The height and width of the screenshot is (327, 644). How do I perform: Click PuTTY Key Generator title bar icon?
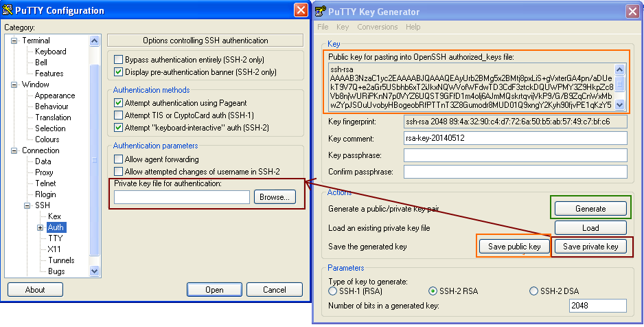[321, 11]
